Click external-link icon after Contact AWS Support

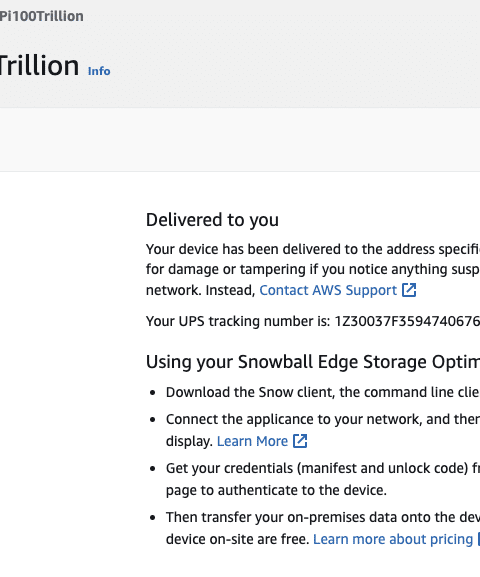tap(409, 290)
